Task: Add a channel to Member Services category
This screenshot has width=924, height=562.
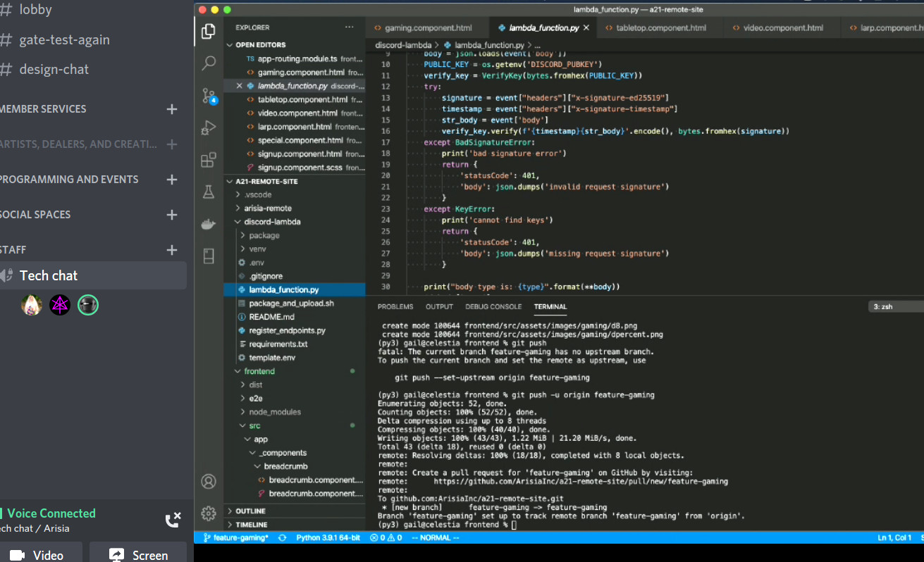Action: click(x=171, y=109)
